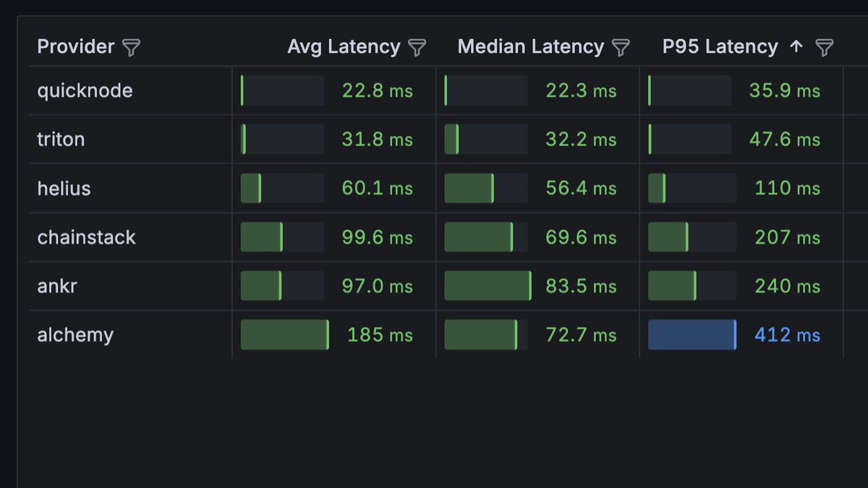The height and width of the screenshot is (488, 868).
Task: Click the 72.7 ms median latency value
Action: point(581,335)
